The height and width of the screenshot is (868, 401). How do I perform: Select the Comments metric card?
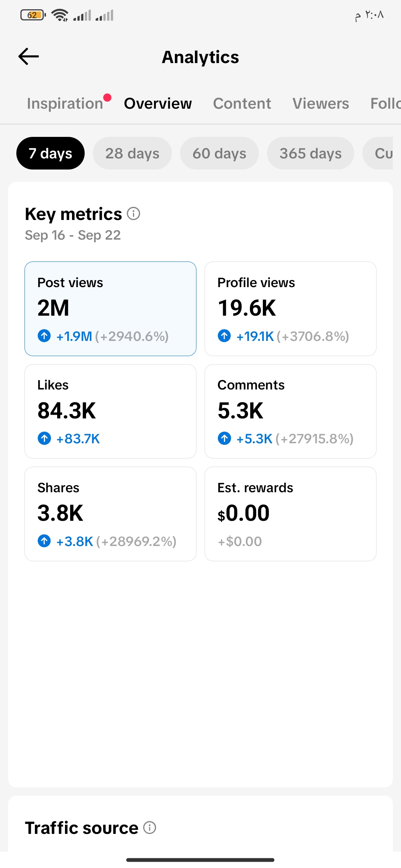point(290,411)
